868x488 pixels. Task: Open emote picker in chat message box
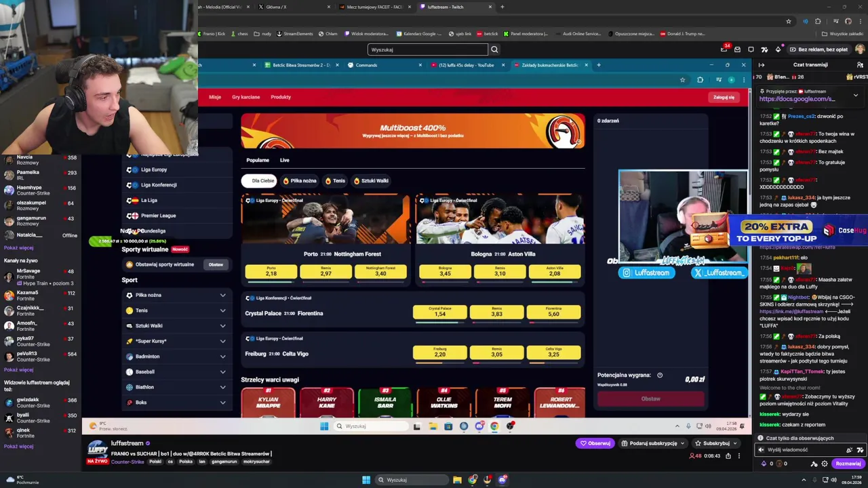click(x=850, y=449)
